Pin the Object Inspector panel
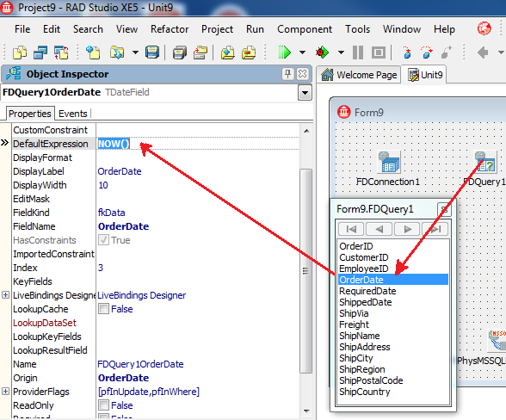The height and width of the screenshot is (420, 506). click(x=287, y=74)
